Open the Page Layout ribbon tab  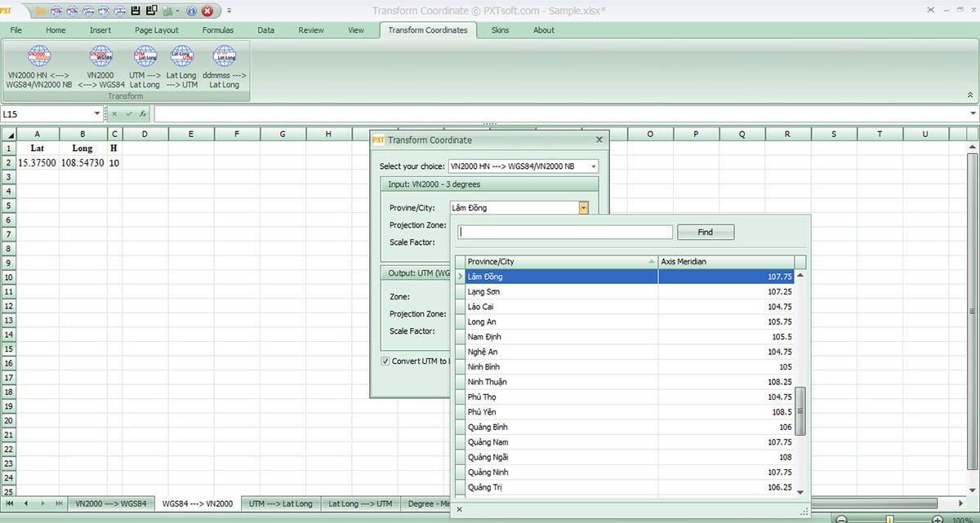point(157,30)
